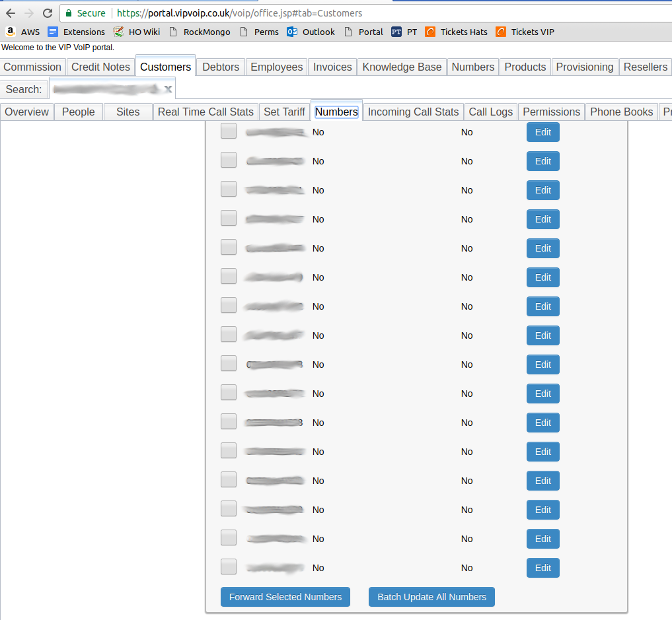Open the AWS bookmark icon

[11, 32]
